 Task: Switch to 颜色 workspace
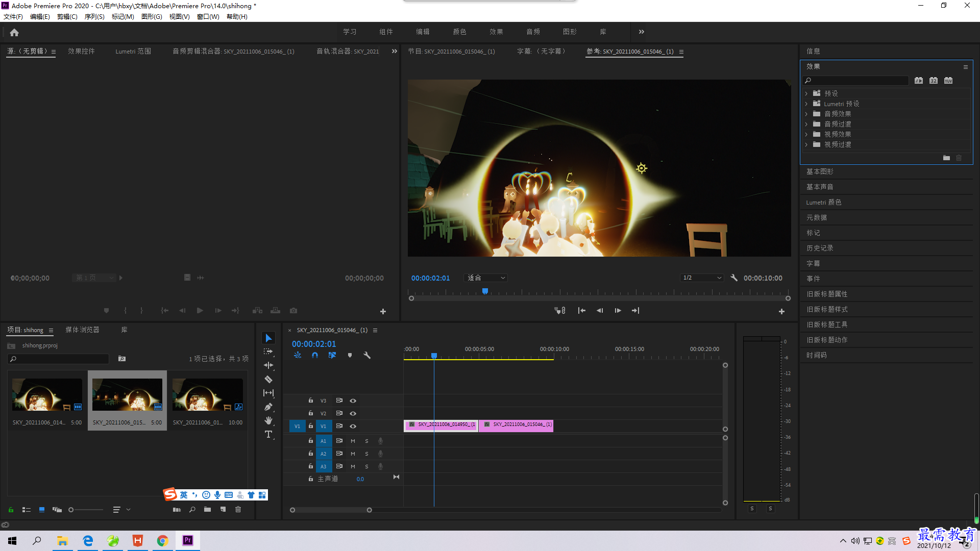pyautogui.click(x=459, y=32)
